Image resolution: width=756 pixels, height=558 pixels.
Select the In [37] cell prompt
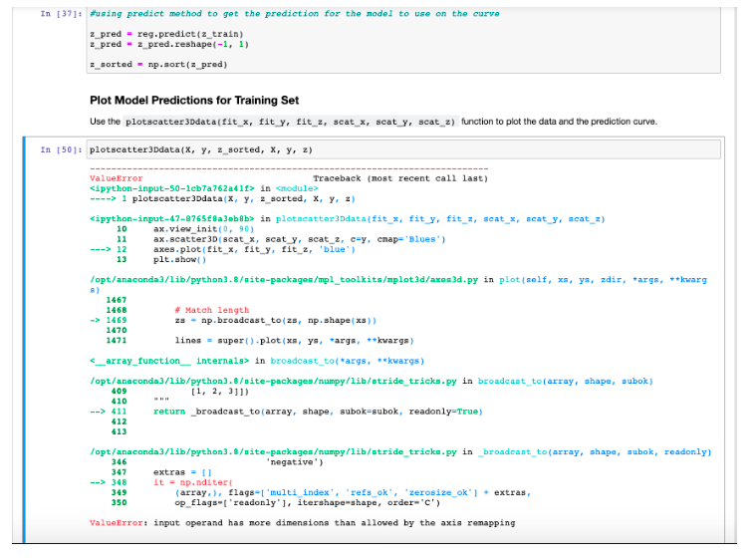click(61, 14)
